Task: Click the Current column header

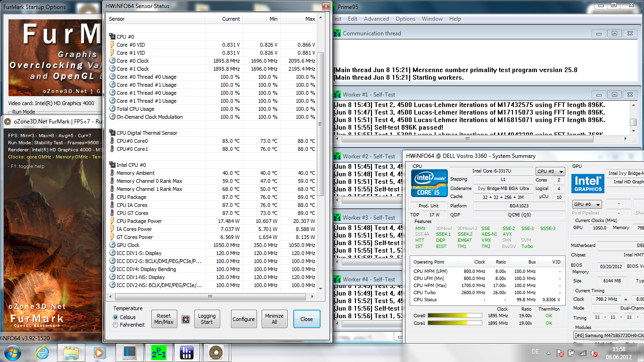Action: point(224,19)
